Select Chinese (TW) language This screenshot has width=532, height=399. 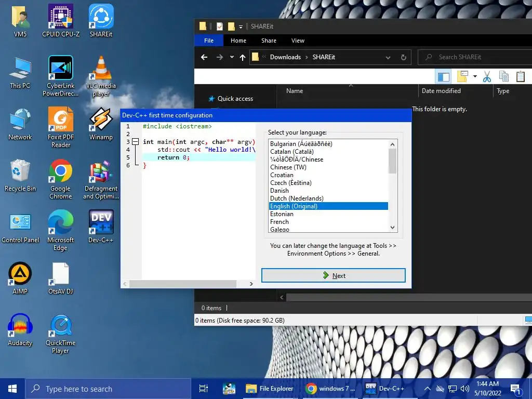328,167
